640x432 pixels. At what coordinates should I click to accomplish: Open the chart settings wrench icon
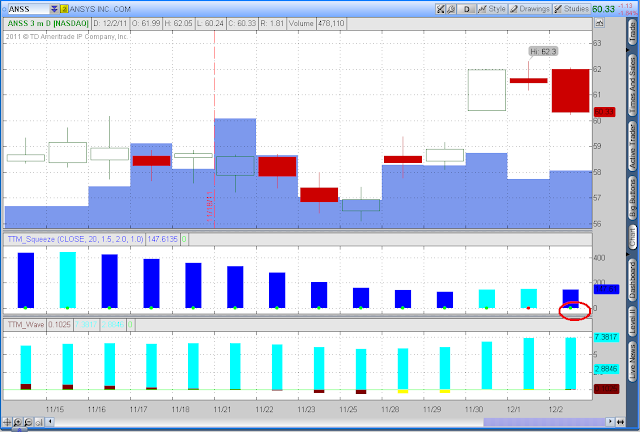click(x=451, y=9)
